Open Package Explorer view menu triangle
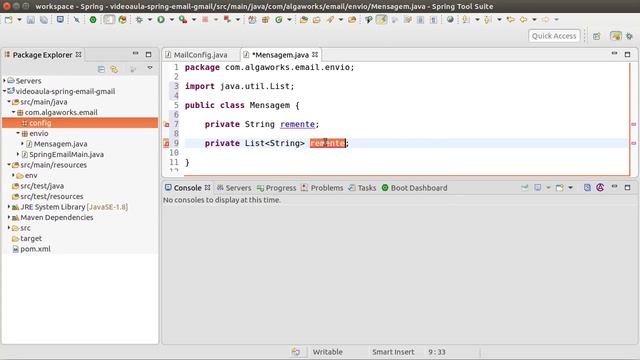The width and height of the screenshot is (640, 360). point(150,68)
